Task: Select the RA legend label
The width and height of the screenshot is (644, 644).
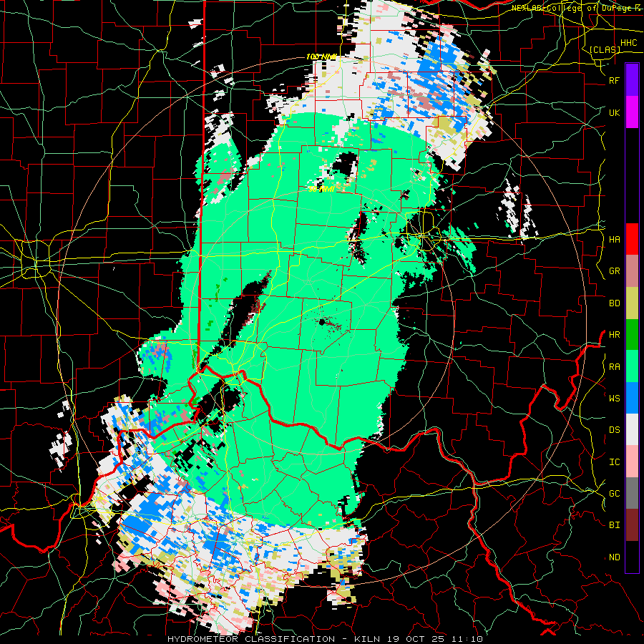Action: pos(615,367)
